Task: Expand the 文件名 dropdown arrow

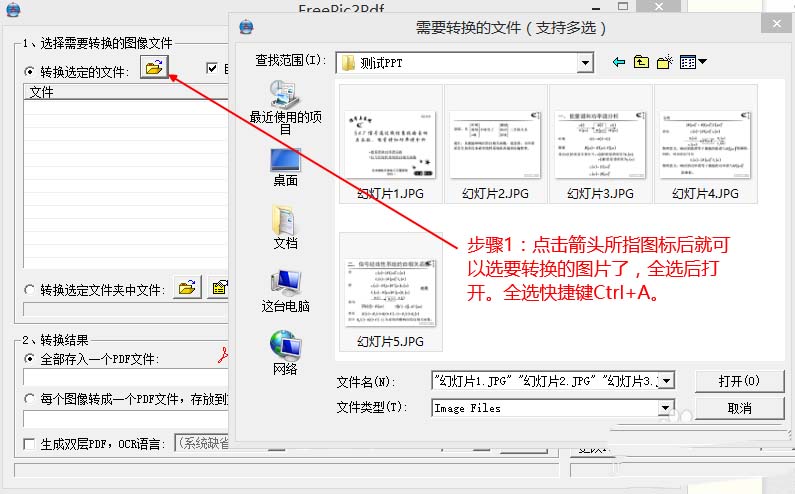Action: click(666, 380)
